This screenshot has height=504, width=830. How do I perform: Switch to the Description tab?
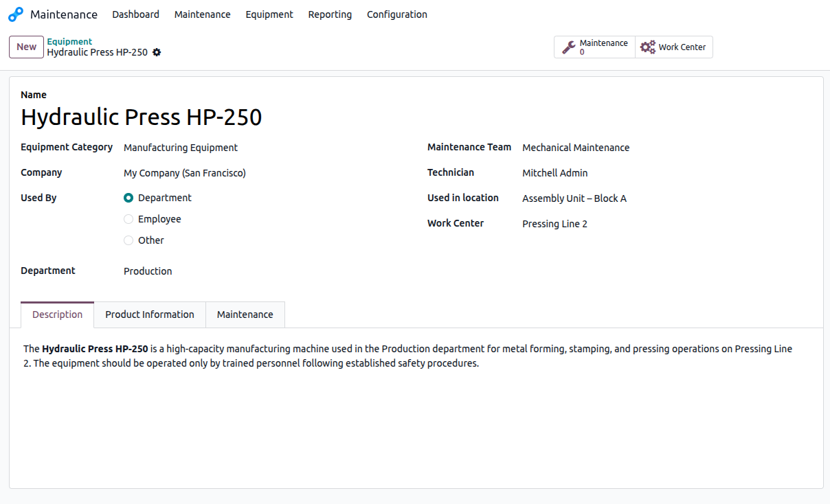pos(58,314)
